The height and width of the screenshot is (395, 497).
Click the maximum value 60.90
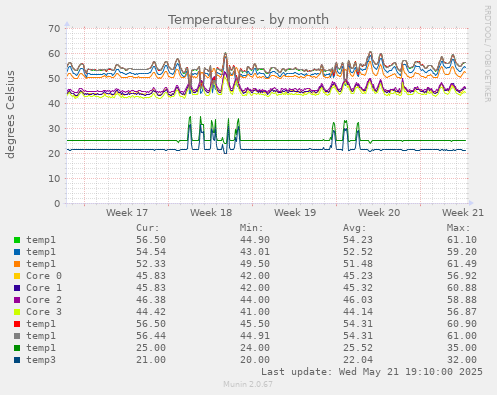click(462, 324)
